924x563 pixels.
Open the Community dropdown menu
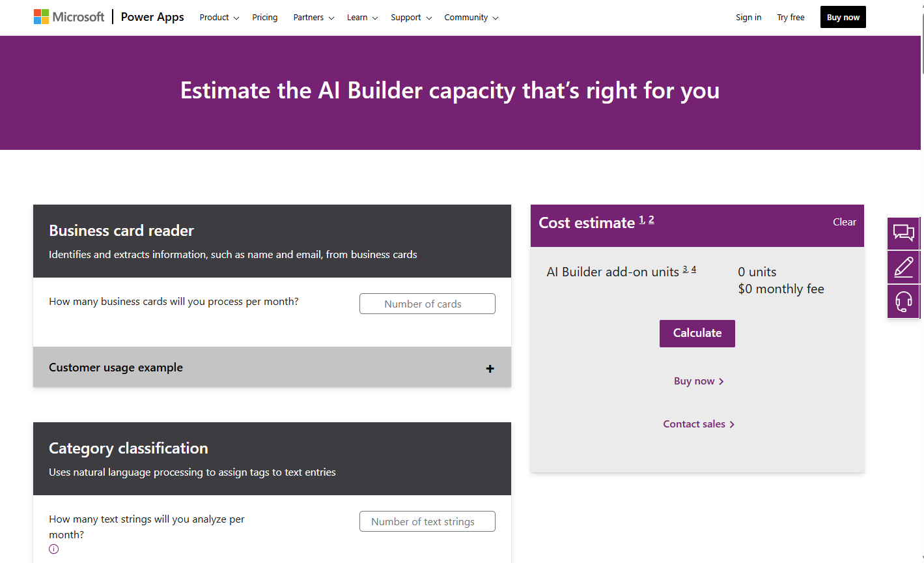click(471, 18)
